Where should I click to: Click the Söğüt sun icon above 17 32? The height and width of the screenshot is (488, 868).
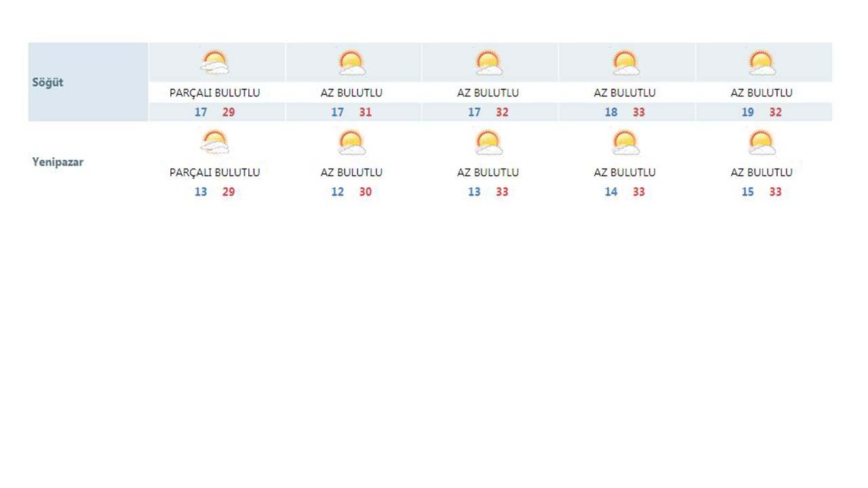(488, 62)
